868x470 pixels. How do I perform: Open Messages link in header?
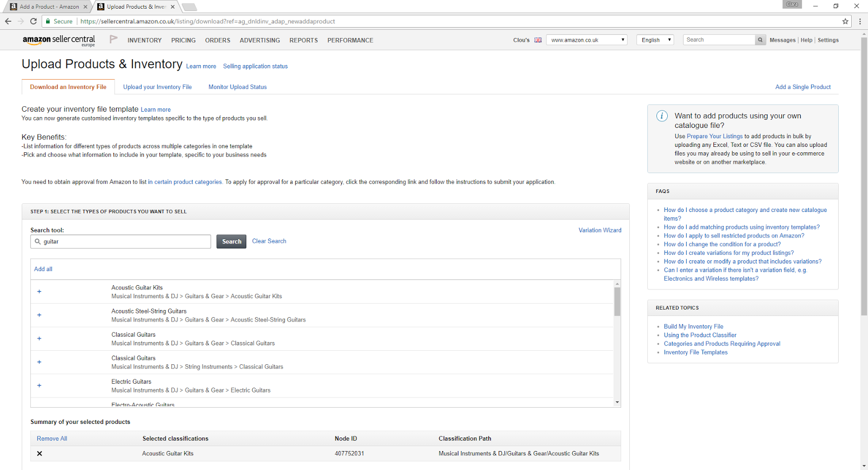point(782,40)
